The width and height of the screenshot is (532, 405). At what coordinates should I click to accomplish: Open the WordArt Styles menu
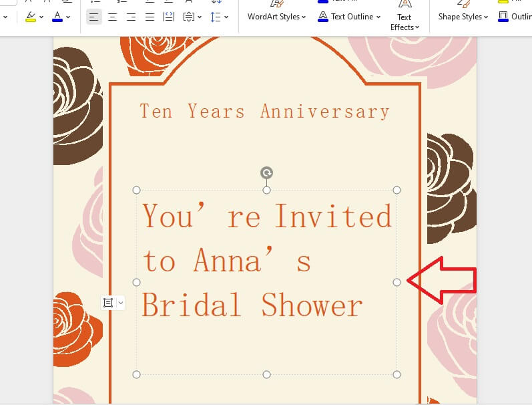tap(276, 17)
